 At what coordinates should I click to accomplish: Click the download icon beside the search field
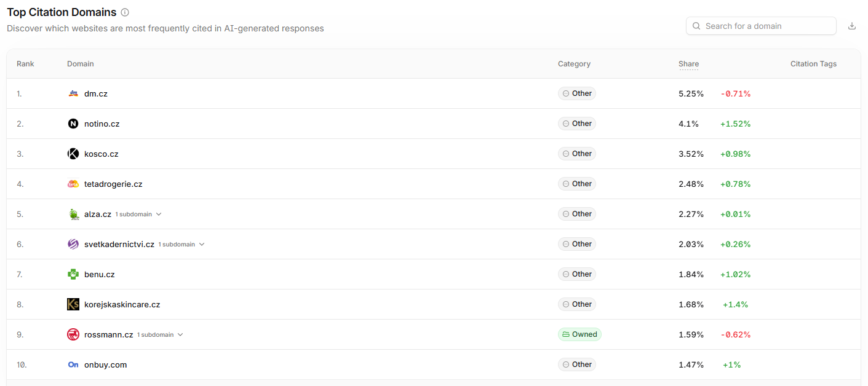coord(852,26)
